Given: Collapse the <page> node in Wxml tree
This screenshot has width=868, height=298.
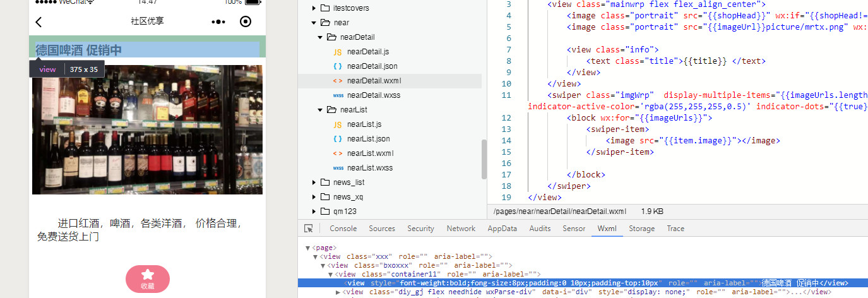Looking at the screenshot, I should tap(307, 248).
